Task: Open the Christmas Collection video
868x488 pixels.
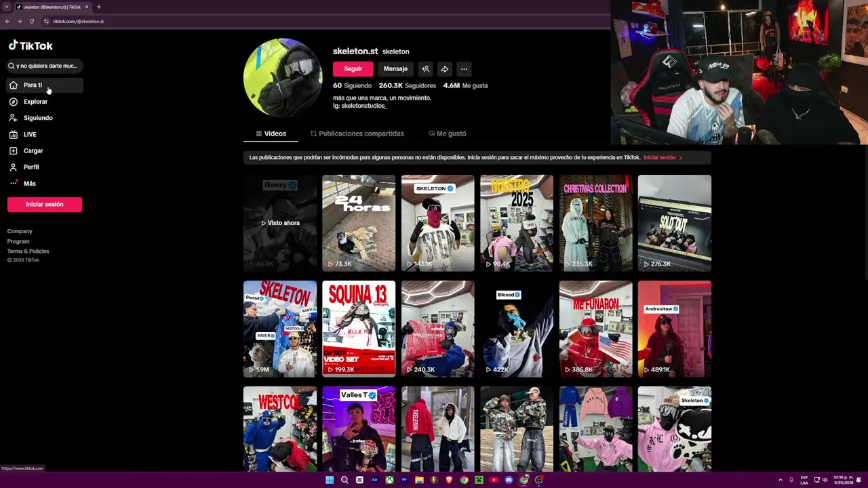Action: tap(595, 223)
